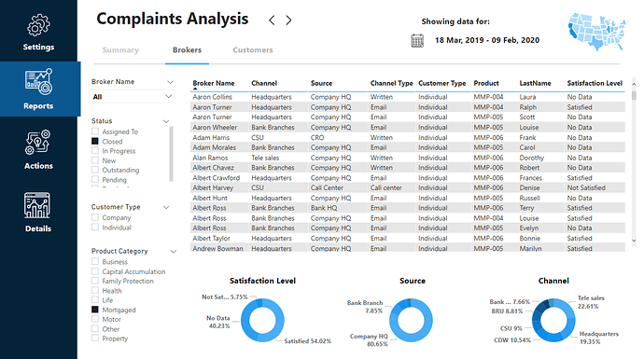This screenshot has width=644, height=359.
Task: Click the Alan Ramos broker cell
Action: point(210,158)
